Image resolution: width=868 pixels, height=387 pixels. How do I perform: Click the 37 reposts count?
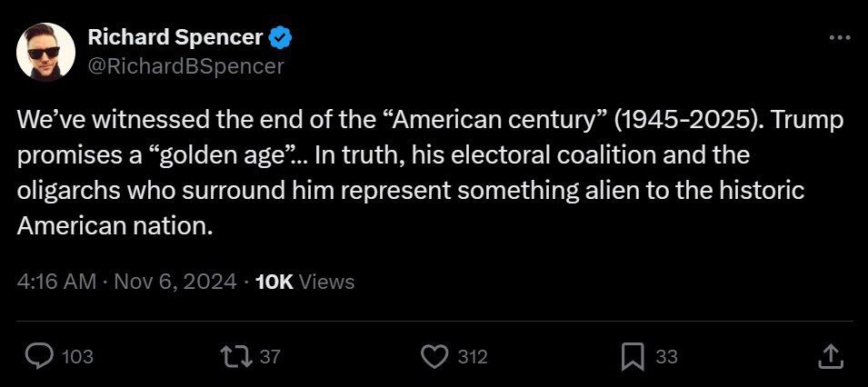(270, 357)
